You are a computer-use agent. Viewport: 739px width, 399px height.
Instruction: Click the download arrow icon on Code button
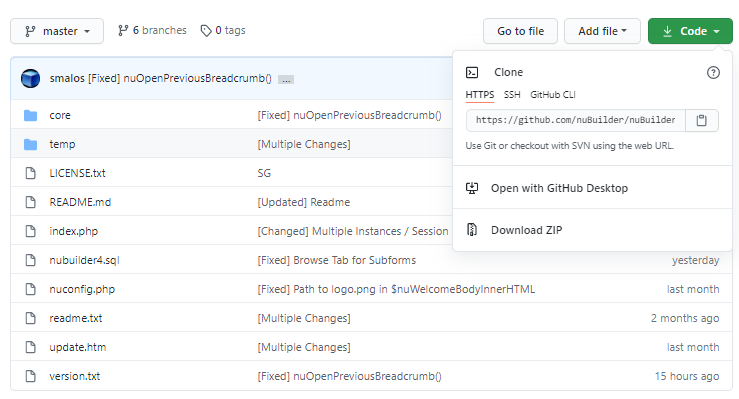(667, 31)
